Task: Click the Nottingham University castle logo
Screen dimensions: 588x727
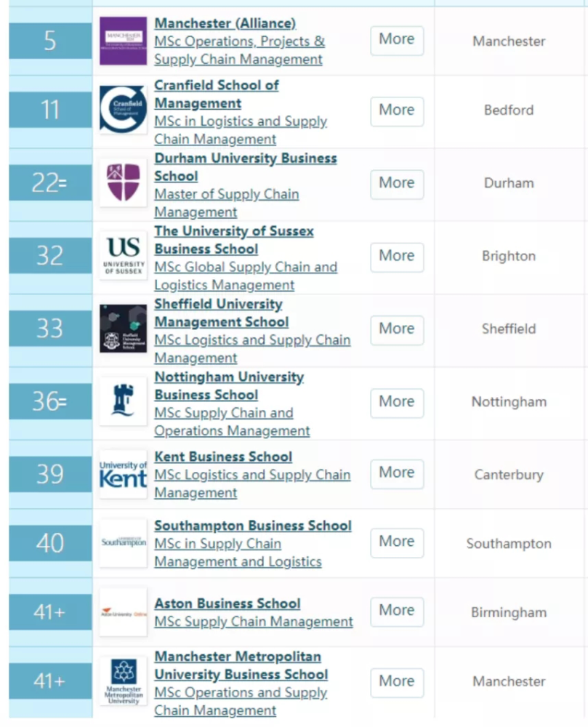Action: point(124,401)
